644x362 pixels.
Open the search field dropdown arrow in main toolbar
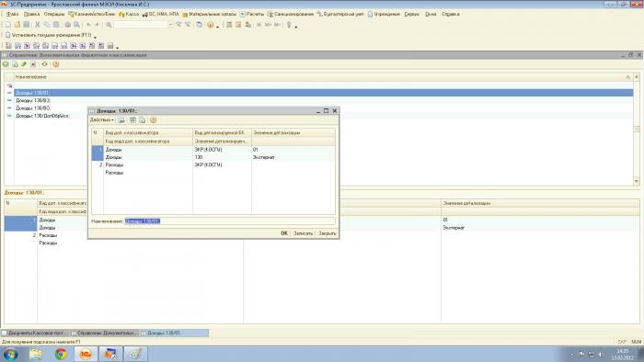tap(170, 25)
